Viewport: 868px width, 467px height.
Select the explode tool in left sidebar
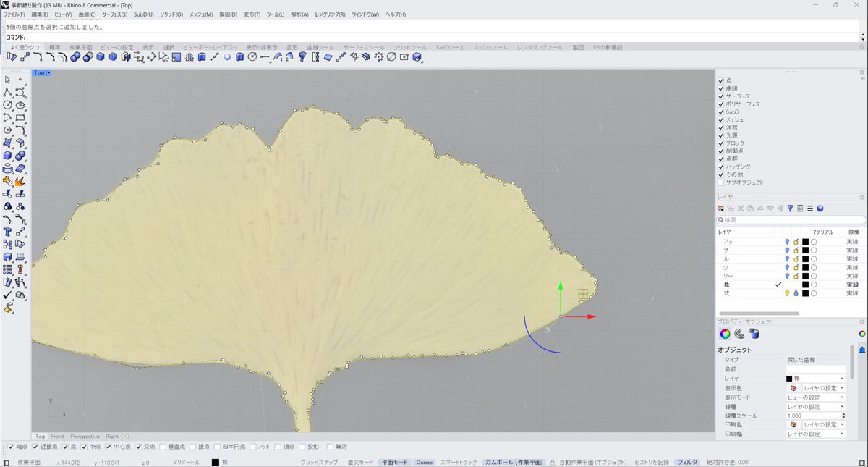click(x=20, y=181)
